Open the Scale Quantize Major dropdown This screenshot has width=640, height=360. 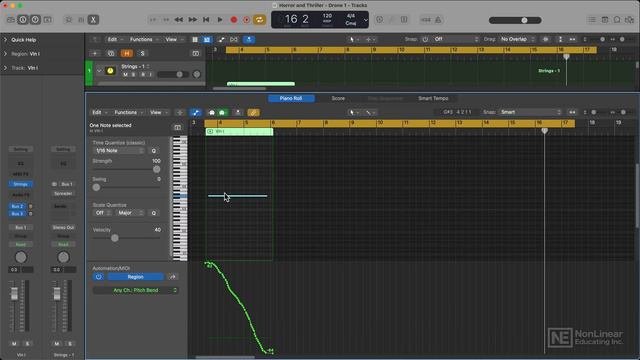tap(129, 213)
